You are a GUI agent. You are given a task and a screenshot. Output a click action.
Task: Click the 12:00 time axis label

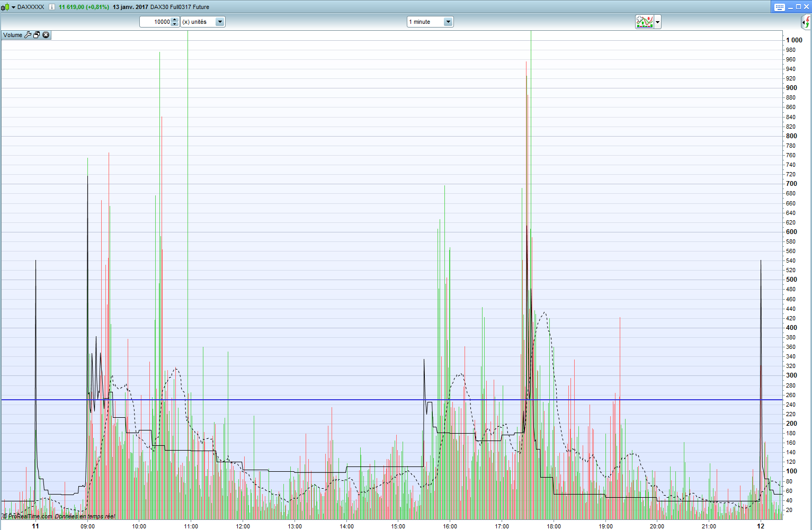tap(243, 526)
